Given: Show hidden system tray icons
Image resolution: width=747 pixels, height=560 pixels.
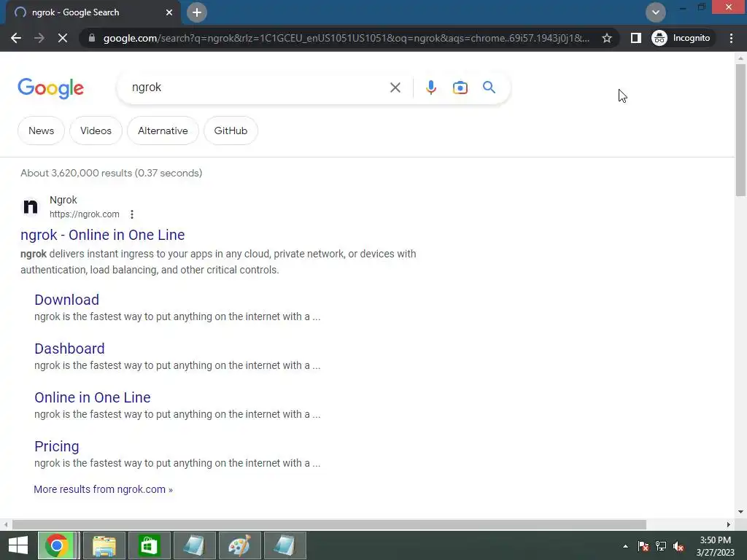Looking at the screenshot, I should (625, 546).
